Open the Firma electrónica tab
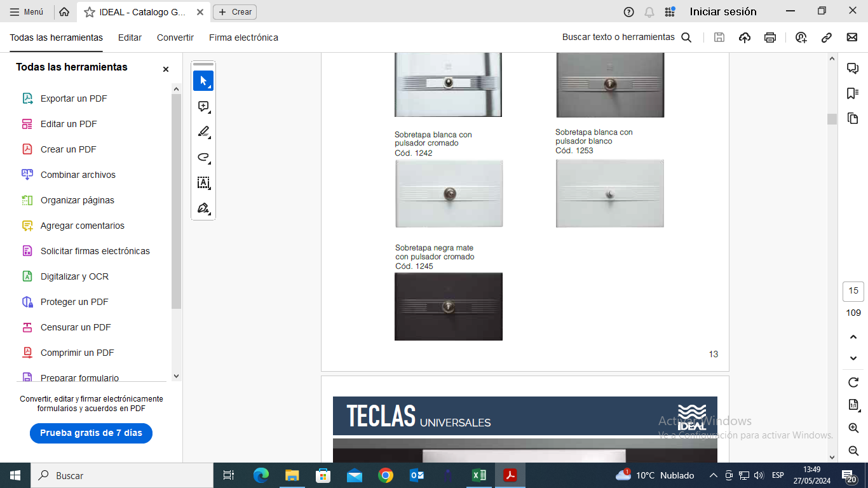The width and height of the screenshot is (868, 488). 243,37
